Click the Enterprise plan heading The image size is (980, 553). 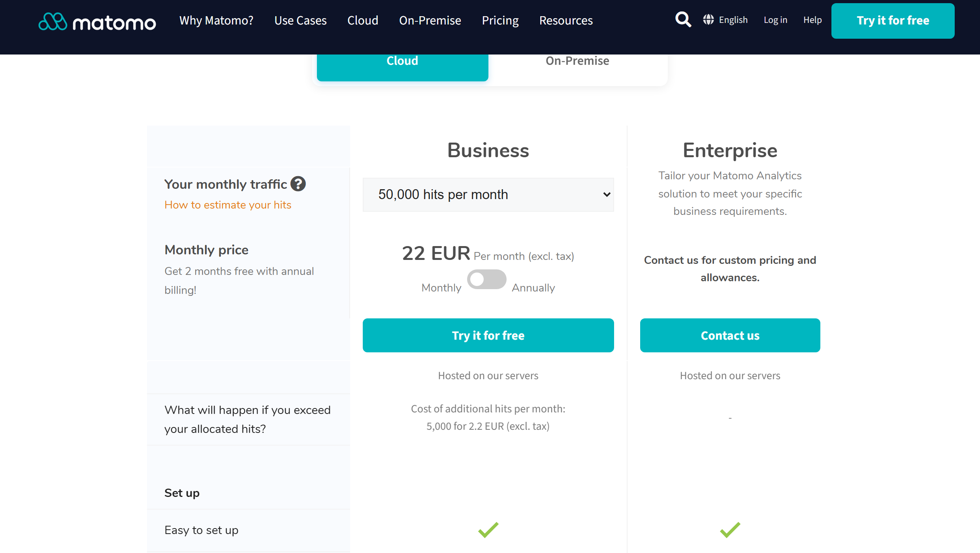(x=730, y=150)
